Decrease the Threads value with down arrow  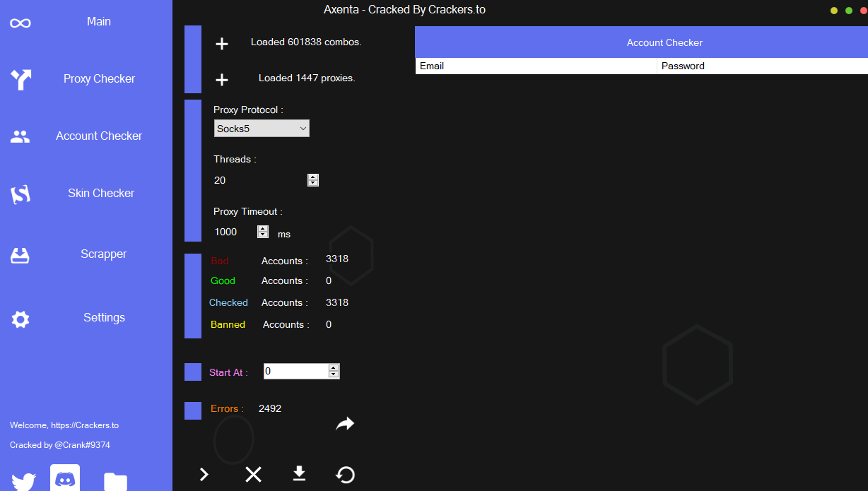click(313, 183)
